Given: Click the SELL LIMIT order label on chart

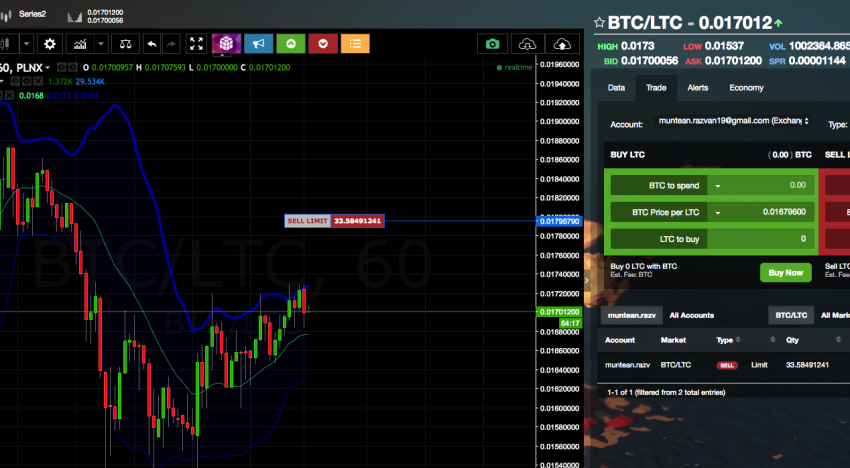Looking at the screenshot, I should pyautogui.click(x=307, y=221).
